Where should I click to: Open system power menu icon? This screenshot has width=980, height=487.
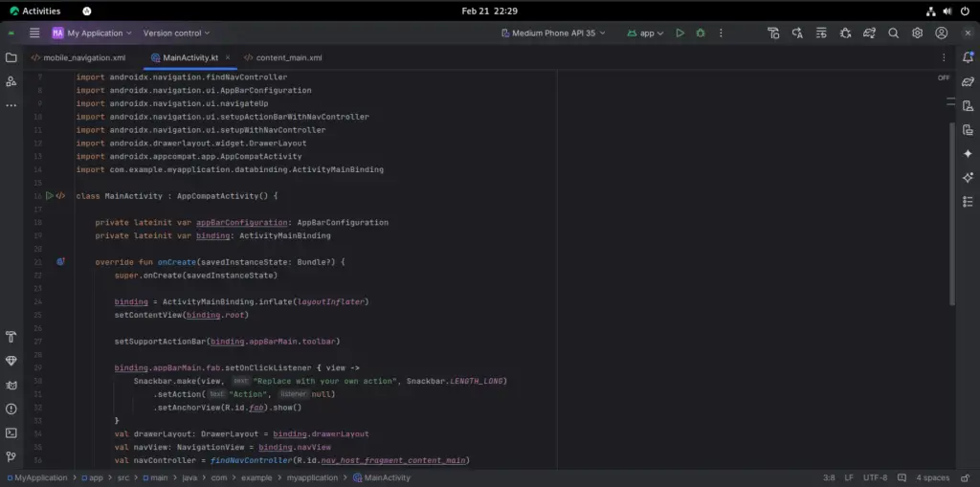click(x=965, y=11)
